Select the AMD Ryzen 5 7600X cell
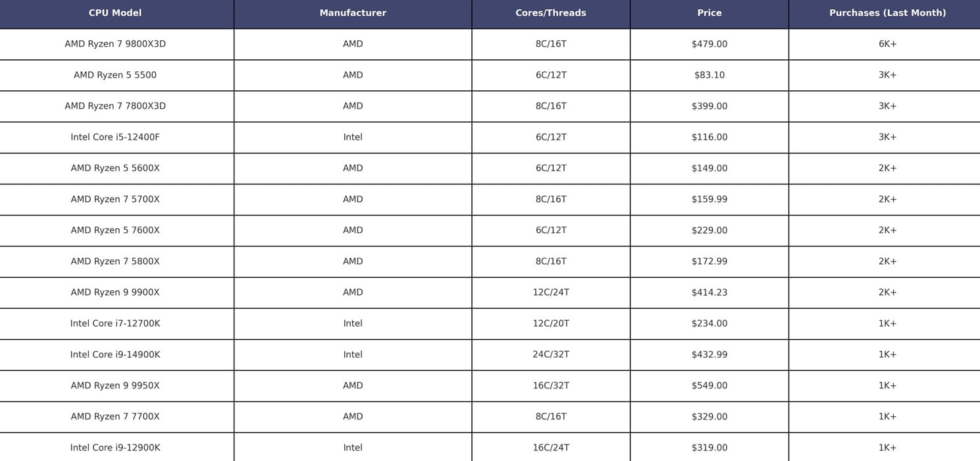This screenshot has width=980, height=461. [x=115, y=230]
